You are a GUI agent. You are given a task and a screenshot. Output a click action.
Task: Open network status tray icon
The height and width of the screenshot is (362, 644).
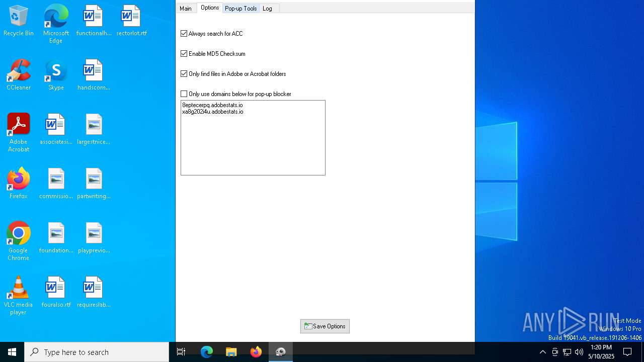(x=567, y=352)
